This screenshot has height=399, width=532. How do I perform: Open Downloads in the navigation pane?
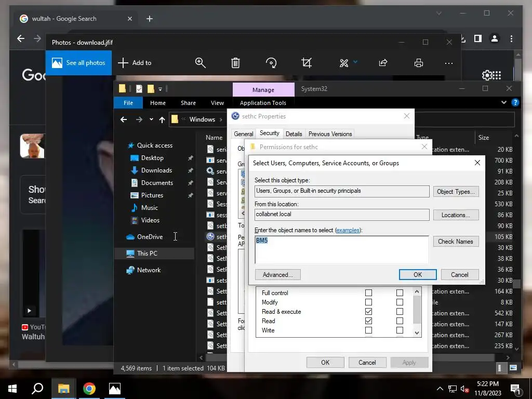click(x=156, y=170)
